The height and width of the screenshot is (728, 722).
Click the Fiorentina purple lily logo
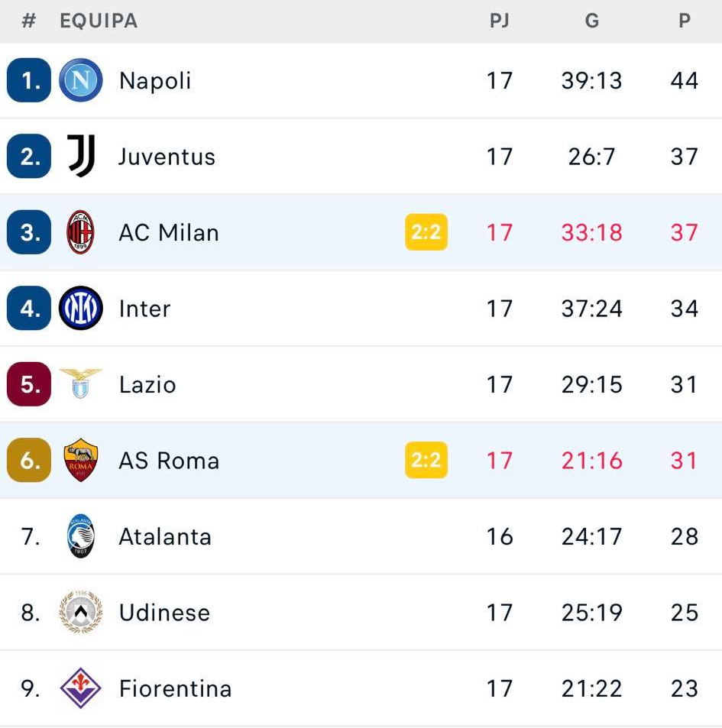[x=81, y=688]
